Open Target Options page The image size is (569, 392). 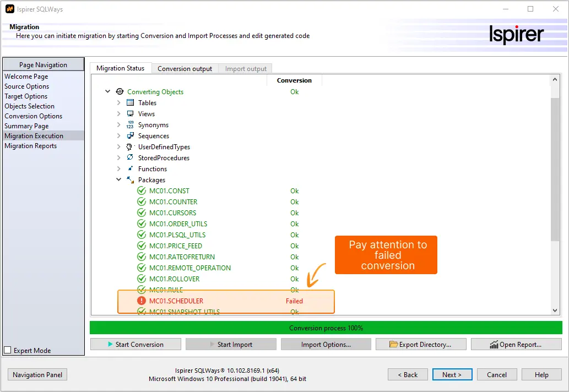point(26,96)
